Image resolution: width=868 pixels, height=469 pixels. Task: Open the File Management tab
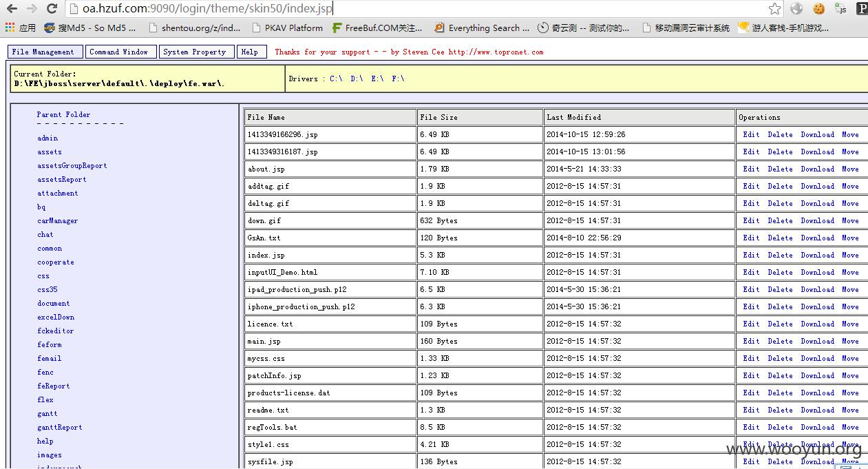coord(45,52)
